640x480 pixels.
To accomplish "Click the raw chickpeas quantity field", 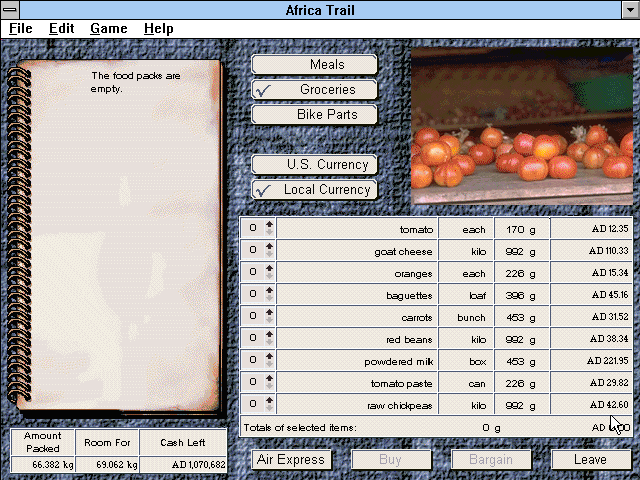I will (253, 404).
